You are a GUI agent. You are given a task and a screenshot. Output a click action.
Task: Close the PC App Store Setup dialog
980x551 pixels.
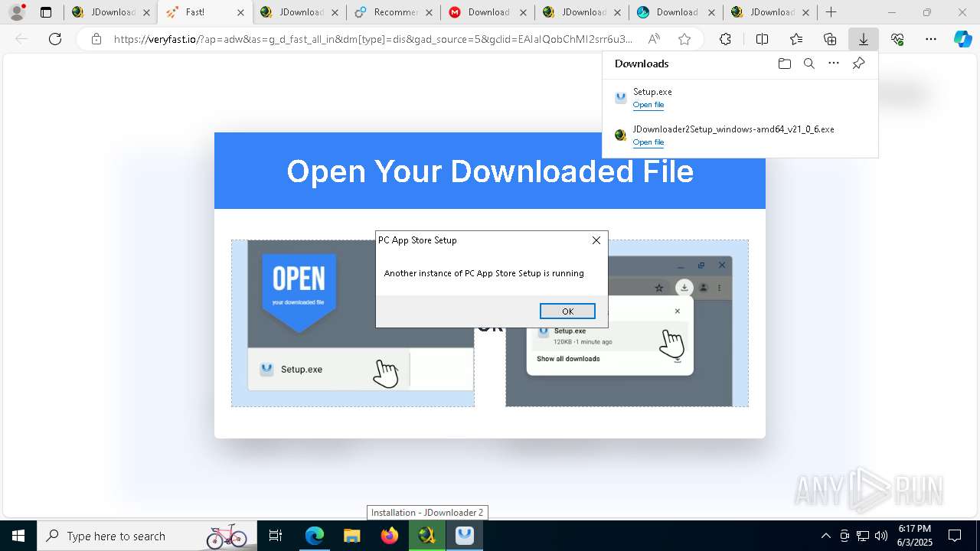(596, 240)
